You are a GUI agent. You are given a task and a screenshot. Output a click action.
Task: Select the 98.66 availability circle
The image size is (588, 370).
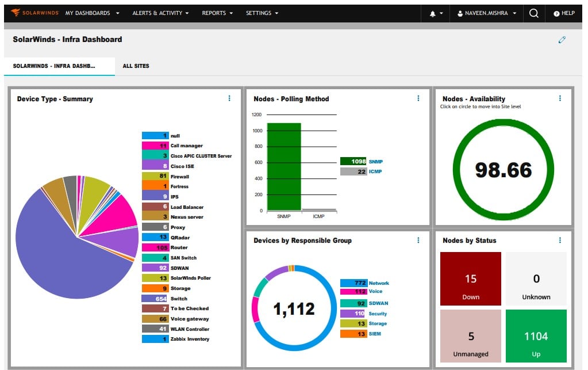[x=504, y=170]
